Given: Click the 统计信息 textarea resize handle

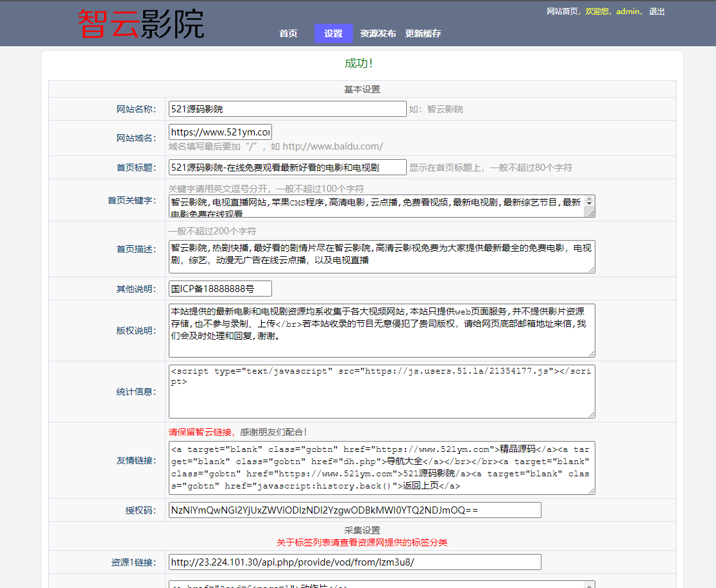Looking at the screenshot, I should coord(591,414).
